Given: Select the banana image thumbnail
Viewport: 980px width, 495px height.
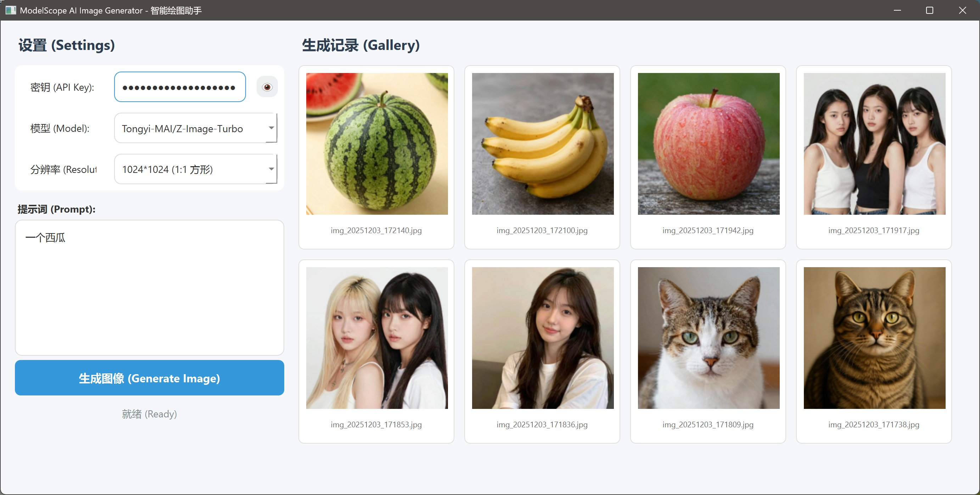Looking at the screenshot, I should point(543,144).
